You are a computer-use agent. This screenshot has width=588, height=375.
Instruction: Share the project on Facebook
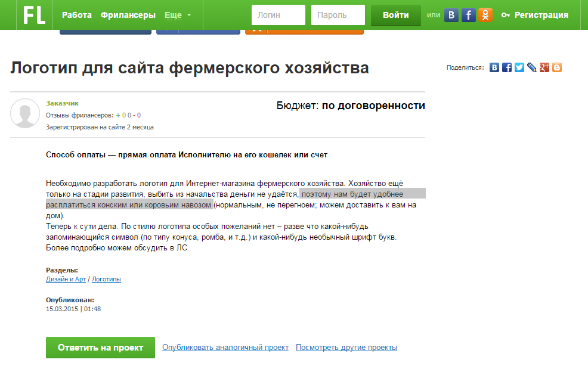point(506,67)
